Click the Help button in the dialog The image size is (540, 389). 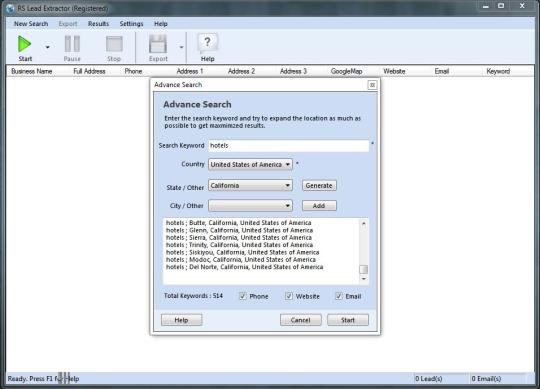(x=181, y=320)
